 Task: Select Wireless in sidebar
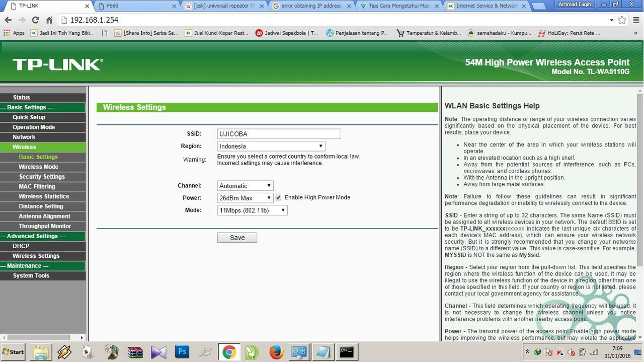click(43, 147)
